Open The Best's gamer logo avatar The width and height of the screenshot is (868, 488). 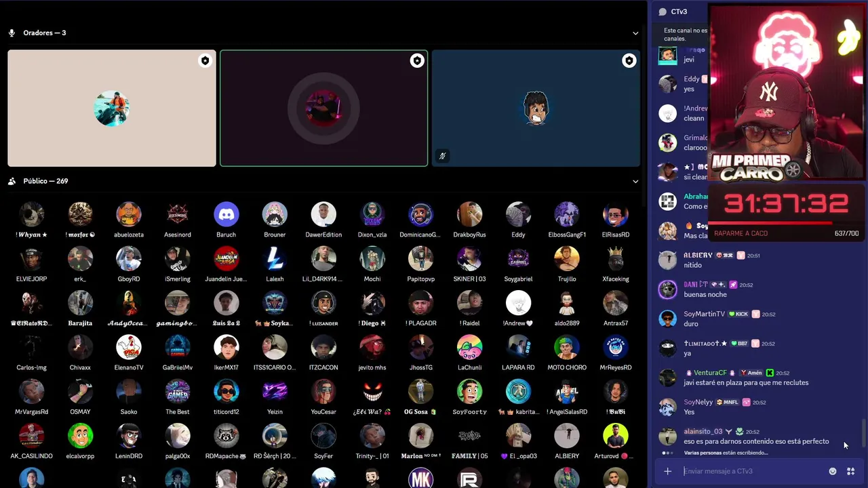click(178, 391)
